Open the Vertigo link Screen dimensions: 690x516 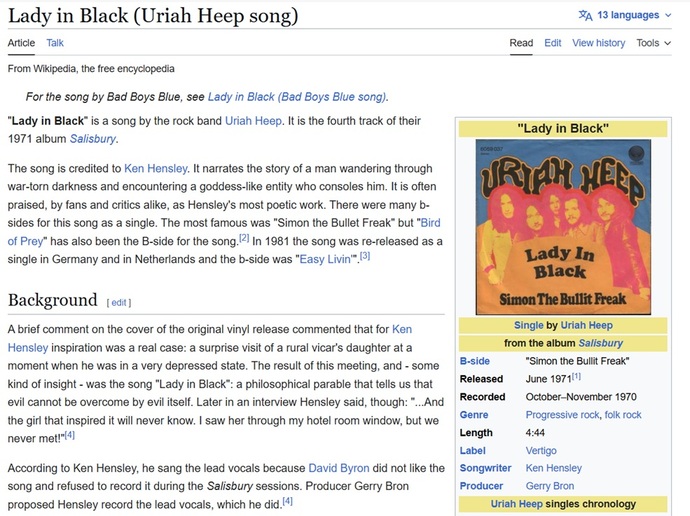coord(541,451)
